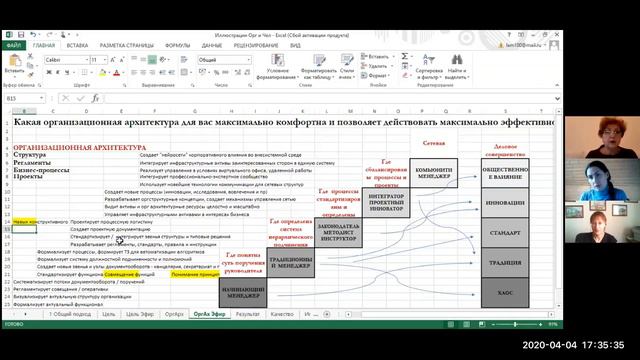The image size is (640, 360).
Task: Open Conditional Formatting (Условное форматирование)
Action: [277, 67]
